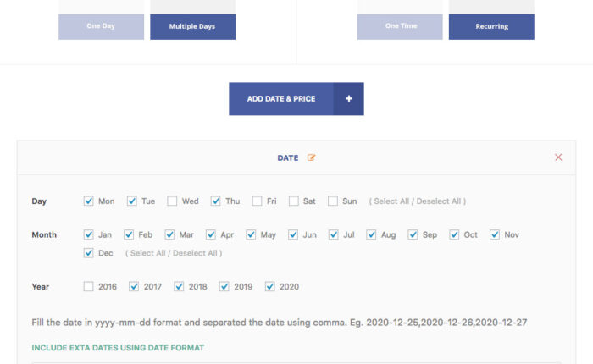This screenshot has width=593, height=364.
Task: Click Select All / Deselect All for months
Action: 173,253
